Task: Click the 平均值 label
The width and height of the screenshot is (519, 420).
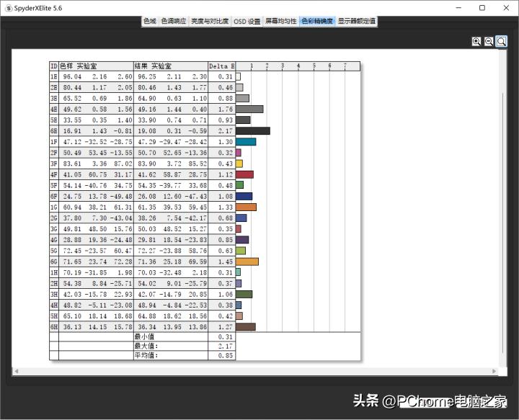Action: coord(146,355)
